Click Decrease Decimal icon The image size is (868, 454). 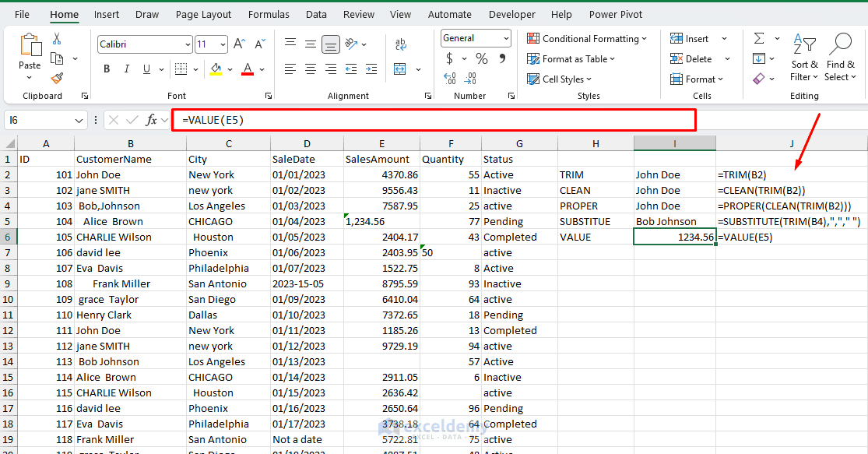pyautogui.click(x=470, y=79)
